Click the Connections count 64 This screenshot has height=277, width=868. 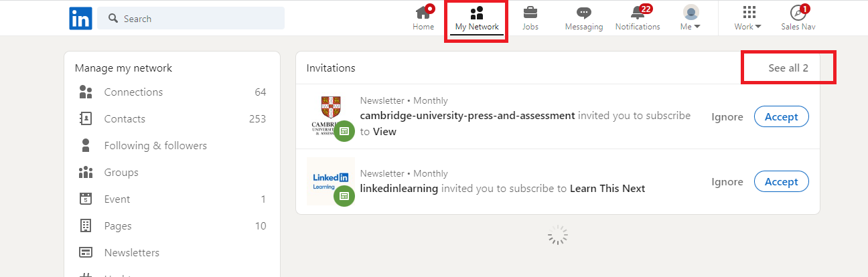(260, 92)
